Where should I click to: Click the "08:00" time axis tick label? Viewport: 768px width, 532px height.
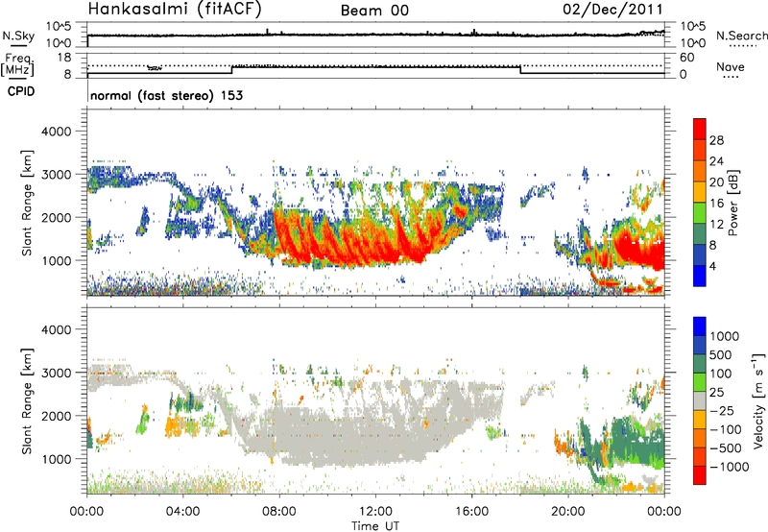pyautogui.click(x=279, y=512)
